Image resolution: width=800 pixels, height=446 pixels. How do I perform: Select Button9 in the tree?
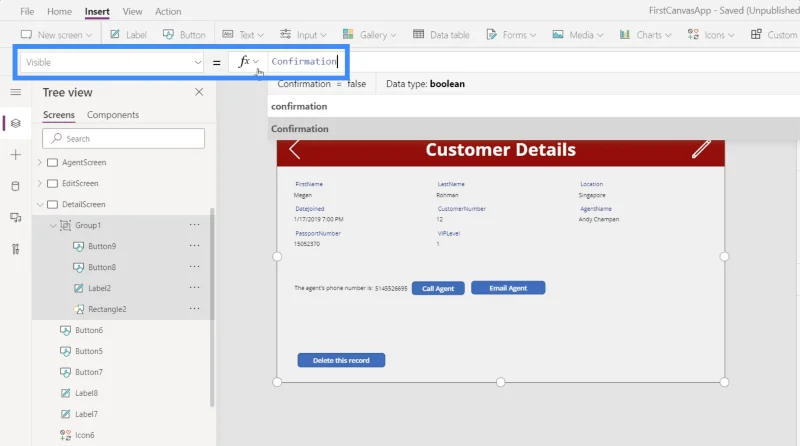point(102,246)
